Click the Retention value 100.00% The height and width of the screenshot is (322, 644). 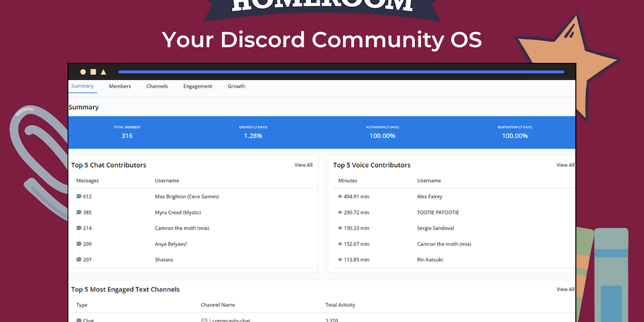[514, 136]
